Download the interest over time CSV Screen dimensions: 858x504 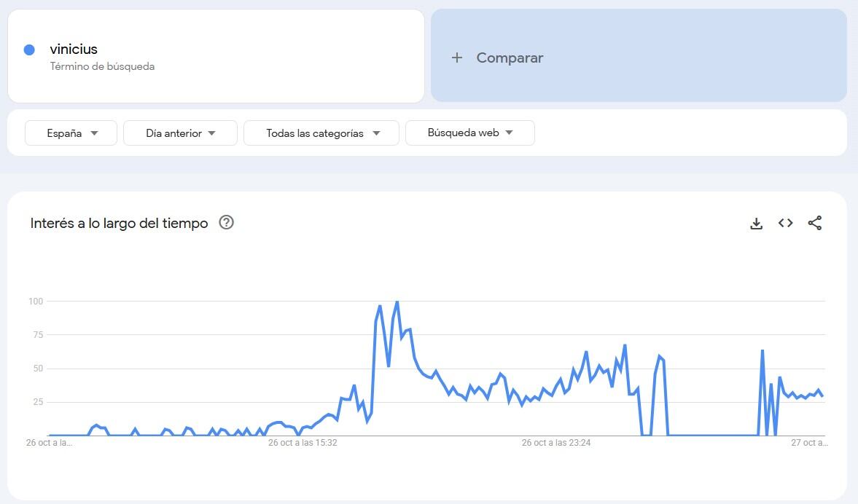(x=756, y=224)
